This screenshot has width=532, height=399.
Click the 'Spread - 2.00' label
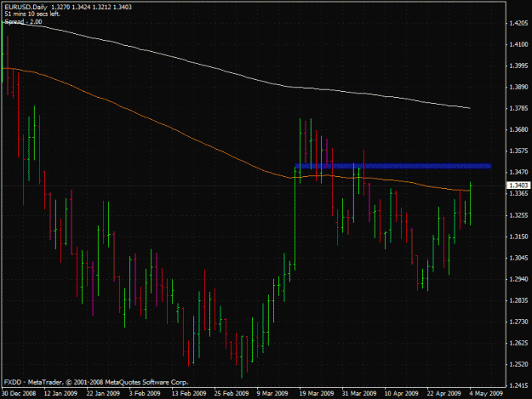tap(23, 22)
